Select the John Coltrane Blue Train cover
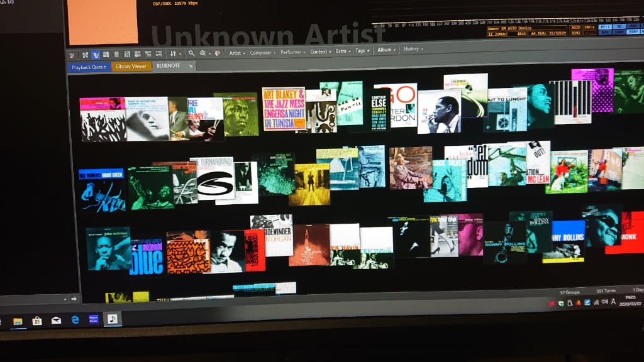644x362 pixels. pyautogui.click(x=108, y=249)
